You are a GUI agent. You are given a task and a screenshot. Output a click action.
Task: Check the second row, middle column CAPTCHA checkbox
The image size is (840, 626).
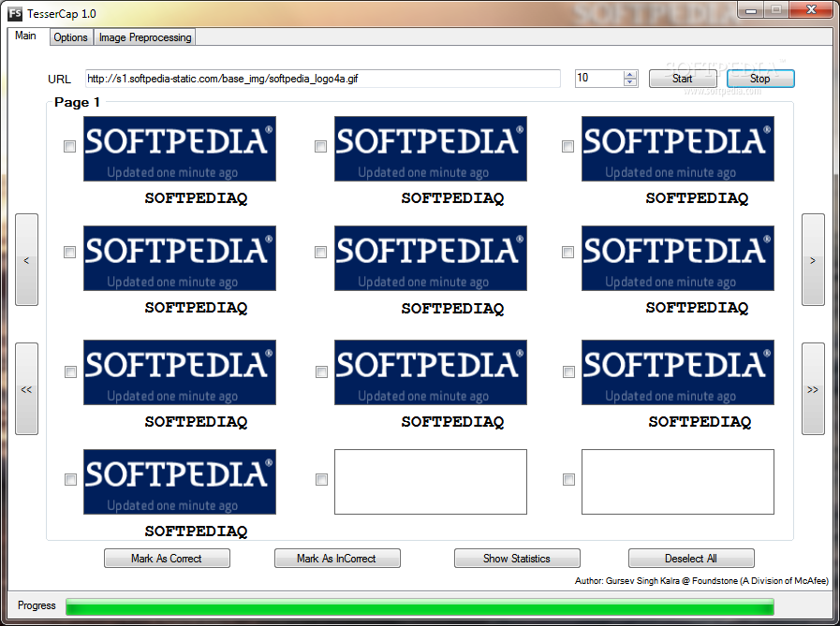coord(320,252)
